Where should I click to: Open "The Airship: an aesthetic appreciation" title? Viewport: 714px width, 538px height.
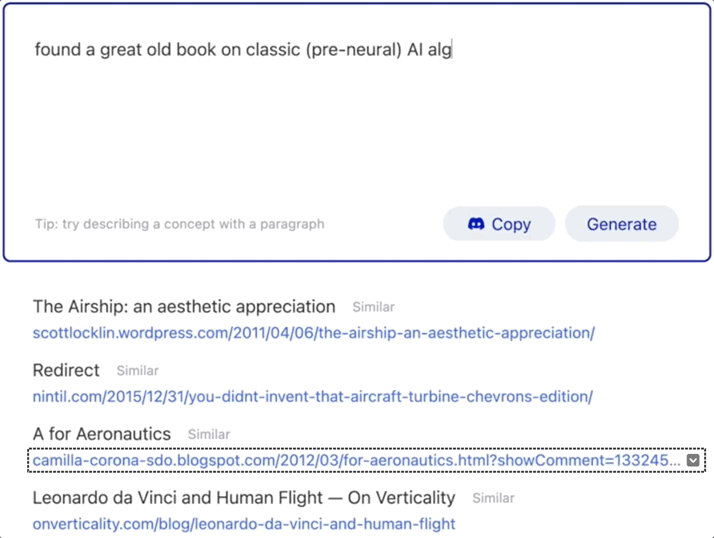click(x=184, y=307)
